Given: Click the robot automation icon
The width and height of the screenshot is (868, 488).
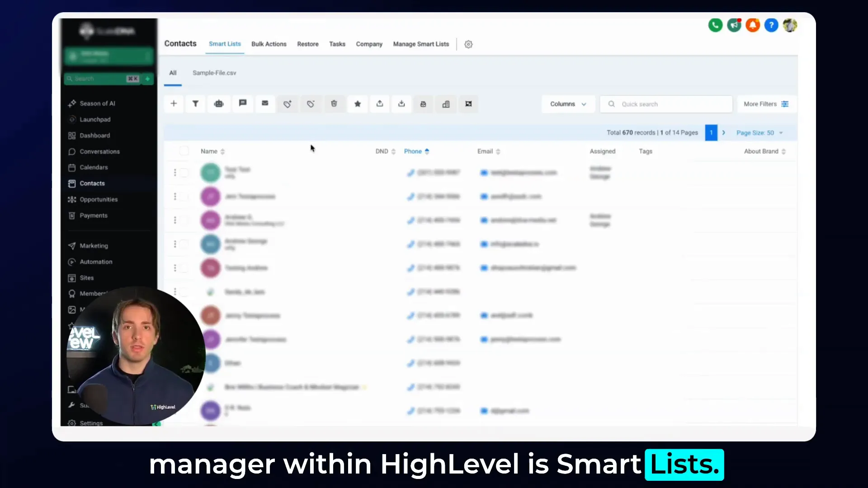Looking at the screenshot, I should tap(219, 104).
